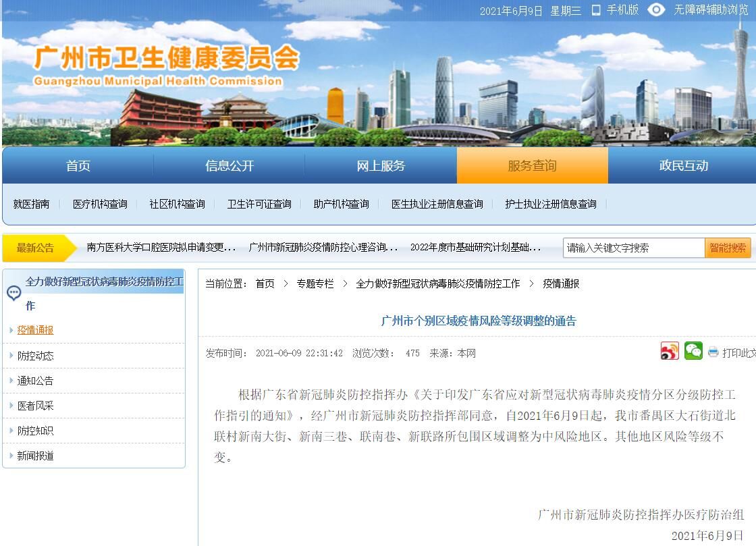Switch to 信息公开 navigation tab

pos(230,166)
